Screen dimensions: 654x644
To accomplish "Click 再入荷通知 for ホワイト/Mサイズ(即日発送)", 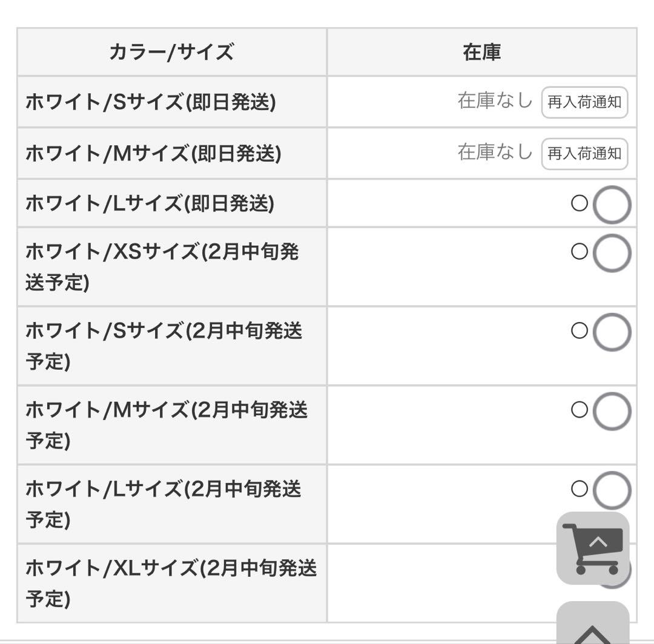I will (x=584, y=154).
